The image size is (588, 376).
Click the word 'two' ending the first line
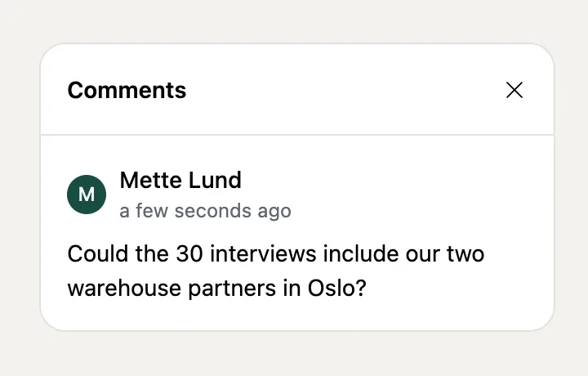(465, 253)
